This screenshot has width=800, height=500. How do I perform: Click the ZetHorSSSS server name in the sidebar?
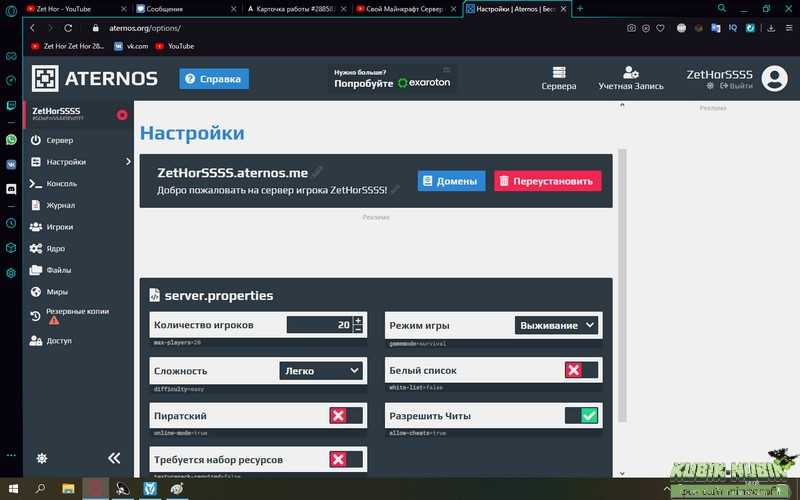click(56, 111)
